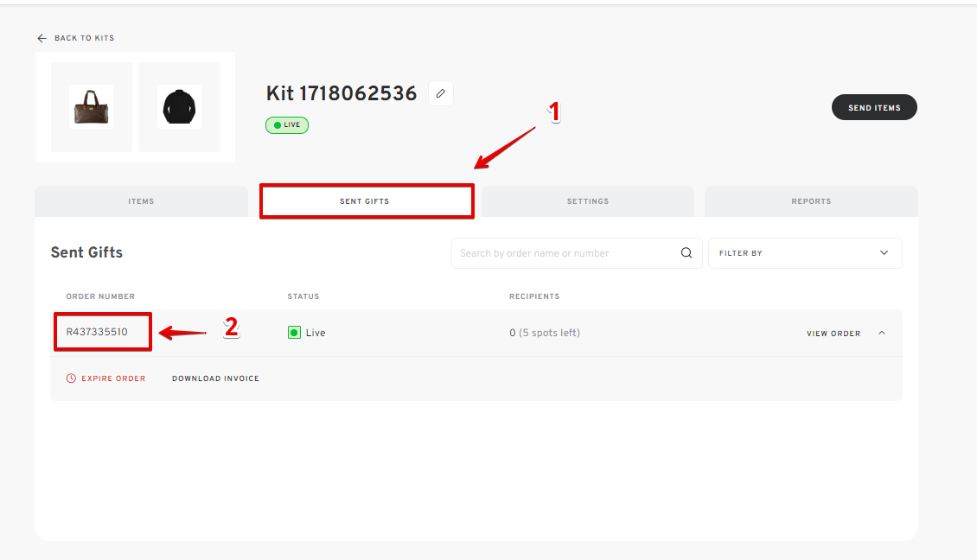The width and height of the screenshot is (977, 560).
Task: Click the clock icon next to Expire Order
Action: coord(71,379)
